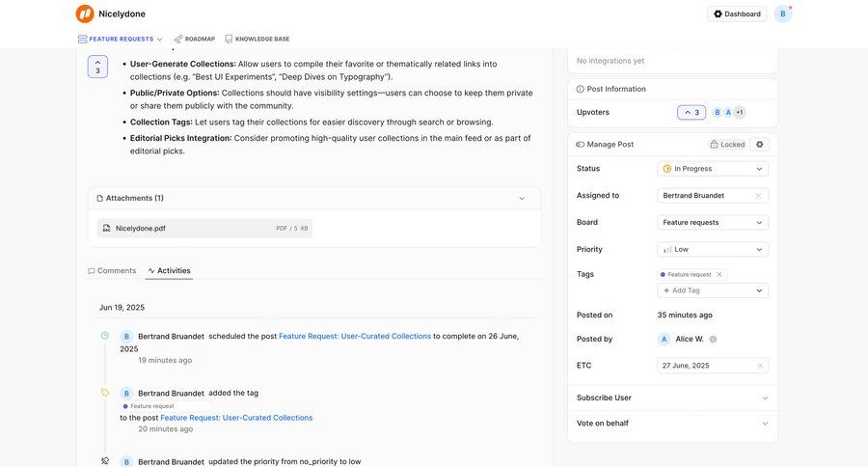Open the Board dropdown showing Feature requests
The width and height of the screenshot is (868, 467).
click(713, 223)
